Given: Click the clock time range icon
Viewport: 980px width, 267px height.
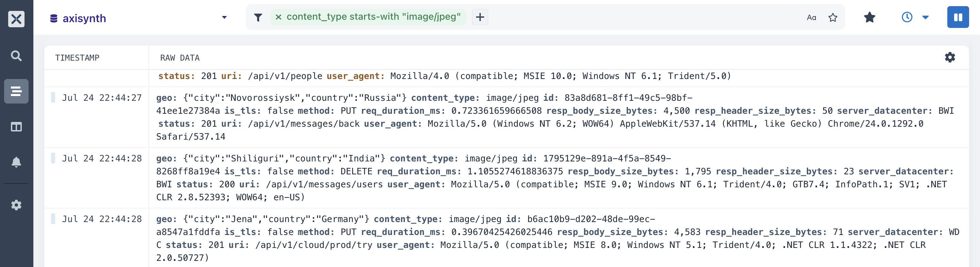Looking at the screenshot, I should point(907,17).
